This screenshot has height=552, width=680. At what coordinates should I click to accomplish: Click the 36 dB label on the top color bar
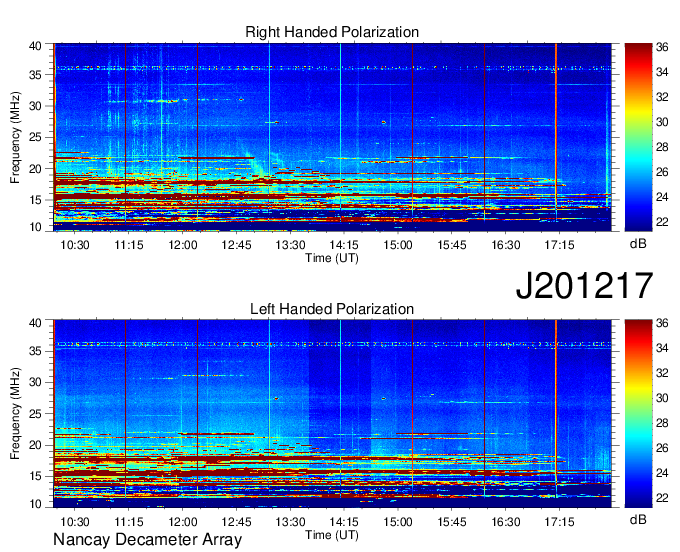click(662, 47)
